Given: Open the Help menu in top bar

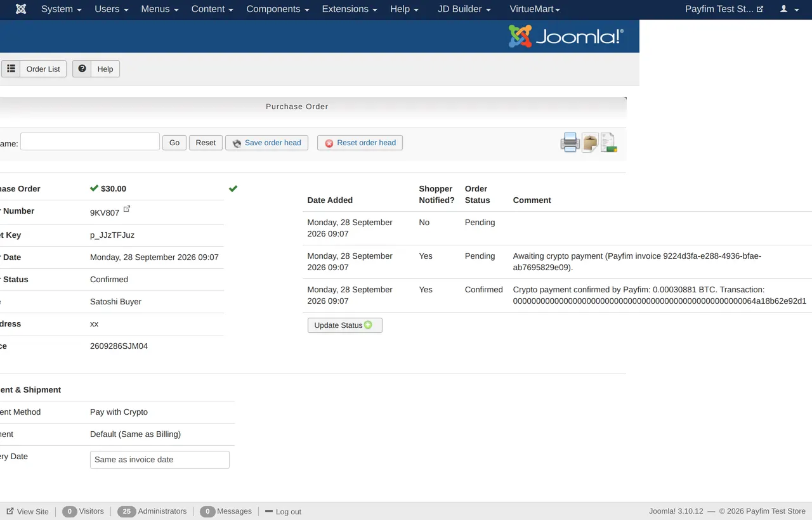Looking at the screenshot, I should 404,9.
